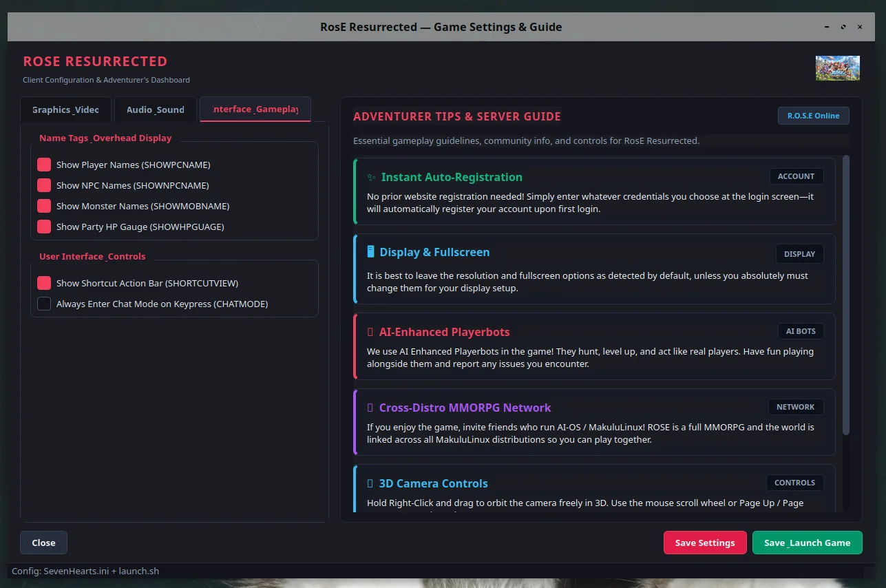The height and width of the screenshot is (588, 886).
Task: Click the Cross-Distro MMORPG Network heading
Action: coord(465,408)
